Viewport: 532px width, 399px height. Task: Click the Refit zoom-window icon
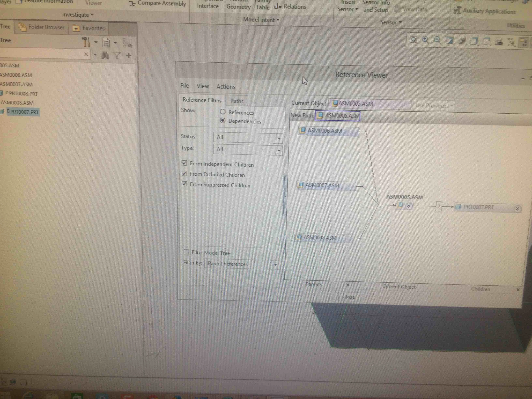[413, 39]
